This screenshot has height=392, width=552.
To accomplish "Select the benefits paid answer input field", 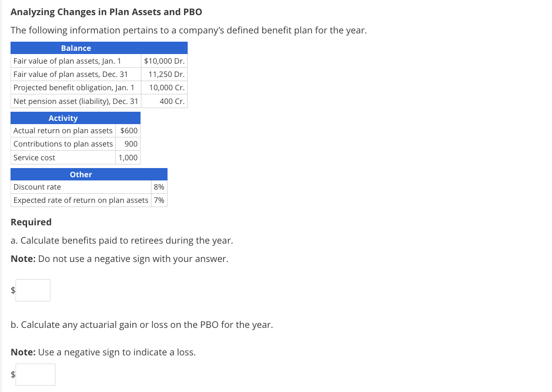I will pyautogui.click(x=32, y=290).
